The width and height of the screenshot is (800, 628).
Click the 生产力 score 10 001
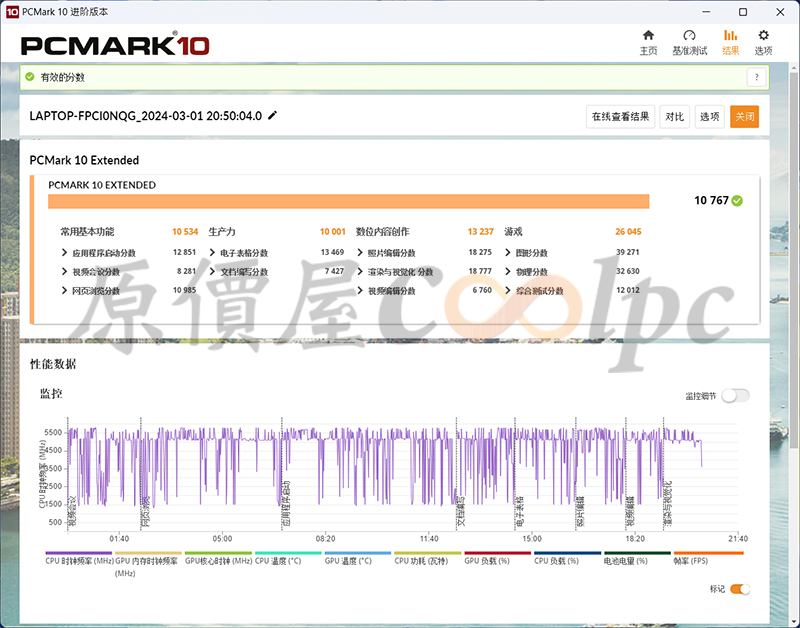[333, 232]
